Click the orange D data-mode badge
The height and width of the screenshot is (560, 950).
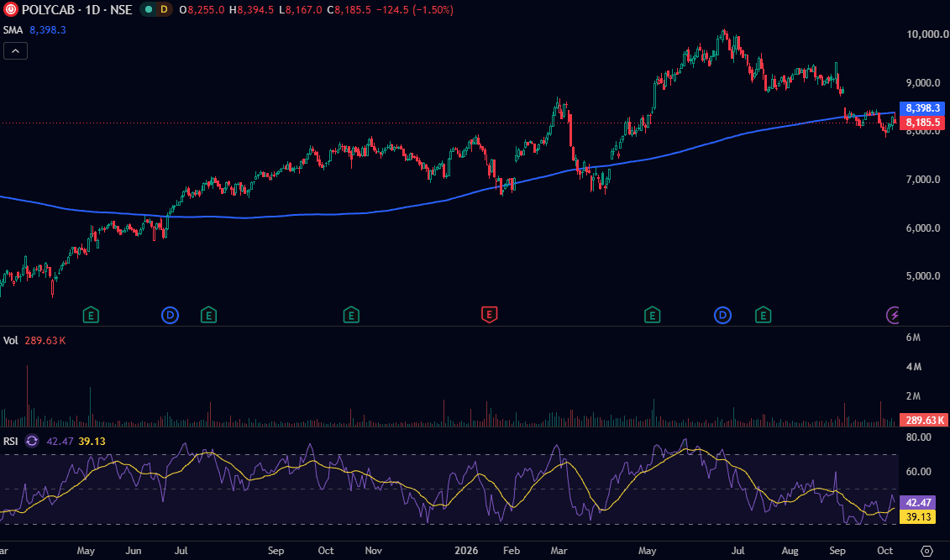(x=164, y=10)
